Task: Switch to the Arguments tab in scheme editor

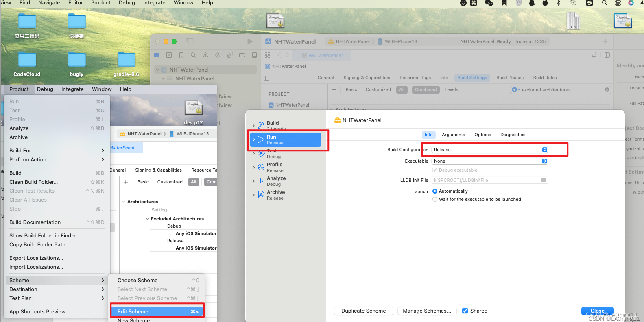Action: click(x=453, y=135)
